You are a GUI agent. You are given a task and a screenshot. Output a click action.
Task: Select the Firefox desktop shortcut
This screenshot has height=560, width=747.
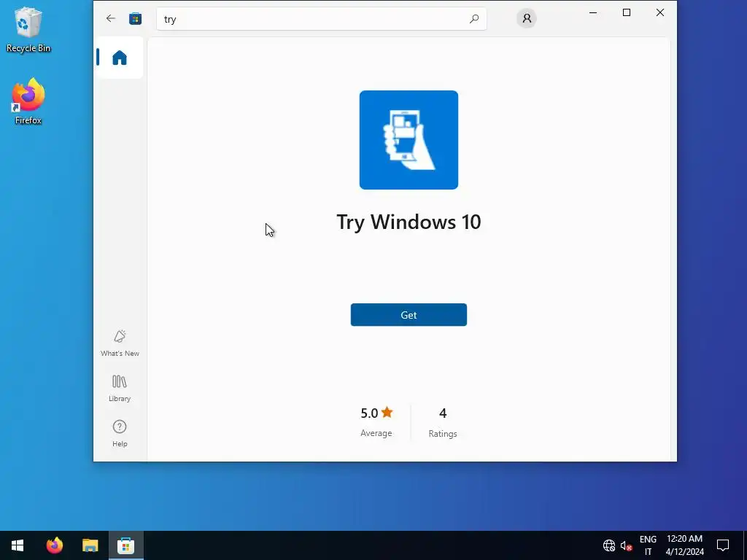coord(28,101)
